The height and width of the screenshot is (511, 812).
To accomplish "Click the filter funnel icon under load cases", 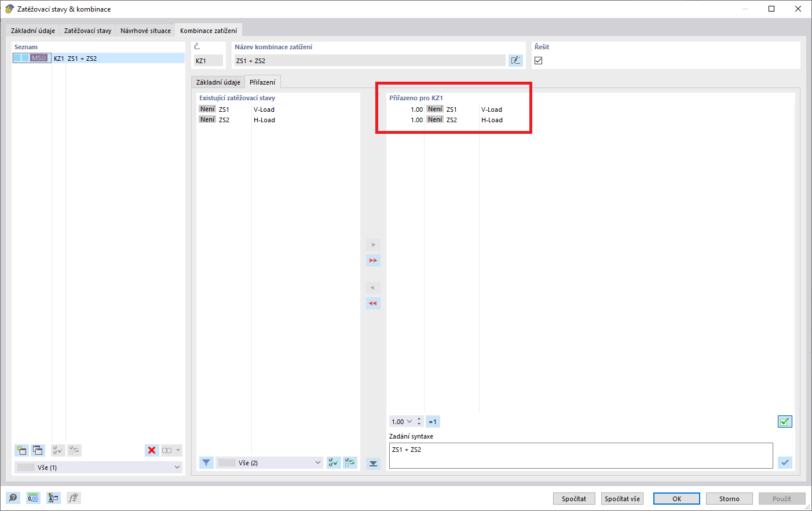I will (x=206, y=462).
